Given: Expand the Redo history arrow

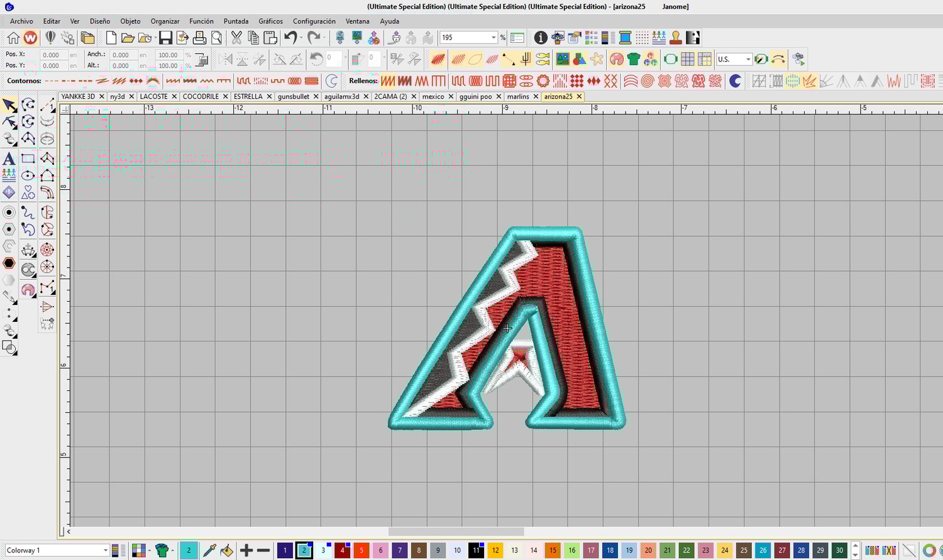Looking at the screenshot, I should 324,38.
